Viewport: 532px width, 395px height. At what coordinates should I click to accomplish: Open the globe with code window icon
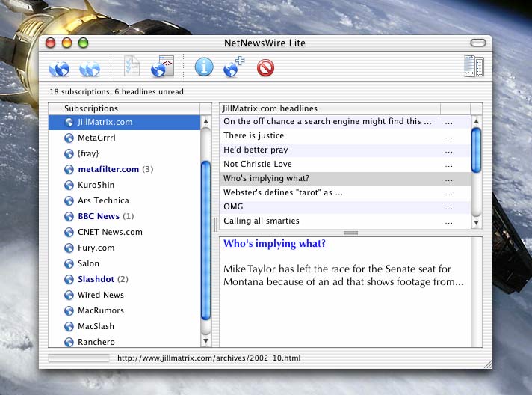162,67
